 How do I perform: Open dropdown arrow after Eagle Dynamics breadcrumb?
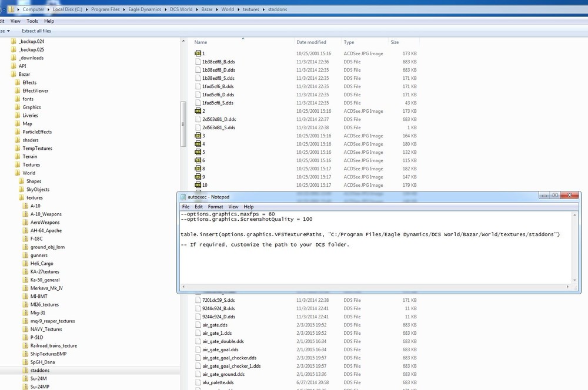[166, 9]
